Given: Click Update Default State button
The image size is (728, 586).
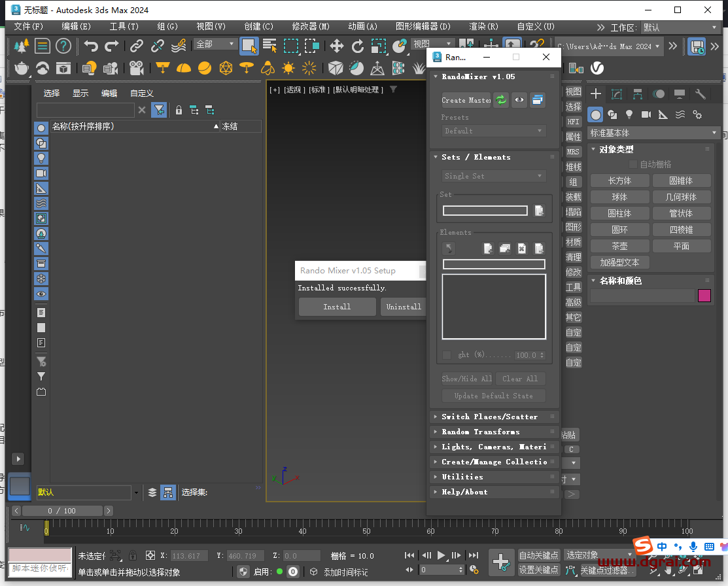Looking at the screenshot, I should coord(494,396).
